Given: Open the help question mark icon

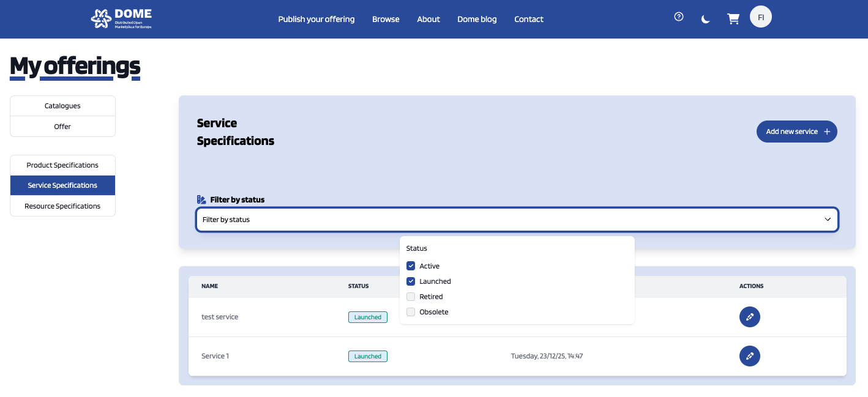Looking at the screenshot, I should (678, 17).
